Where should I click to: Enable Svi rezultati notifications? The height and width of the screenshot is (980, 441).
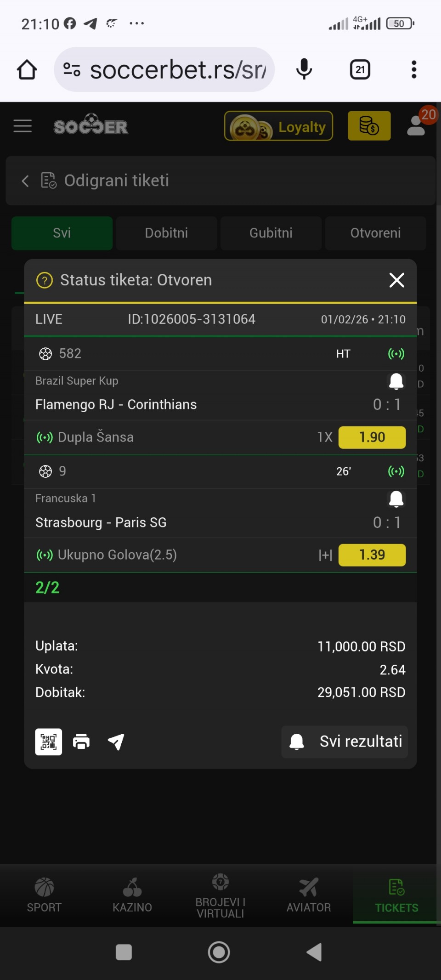point(345,742)
